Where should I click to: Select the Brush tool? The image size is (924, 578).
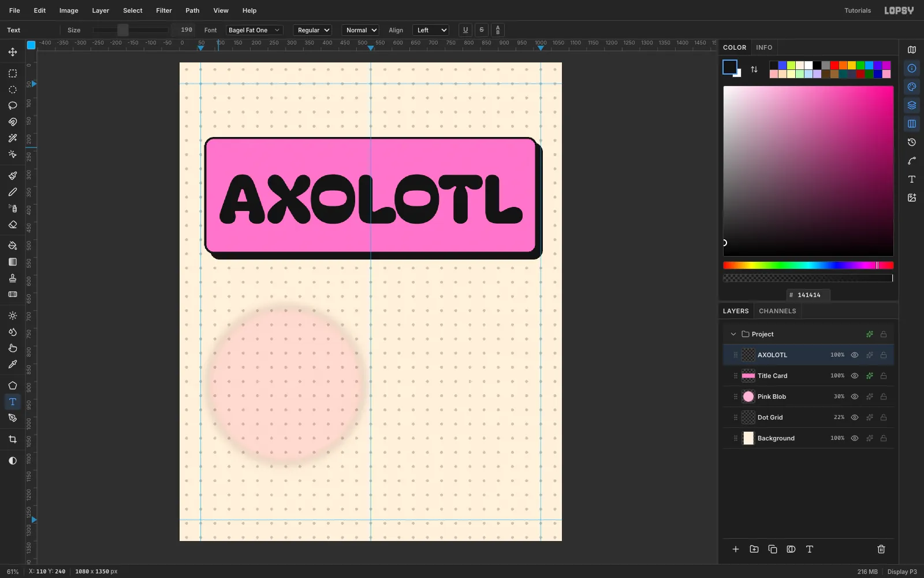[x=12, y=176]
